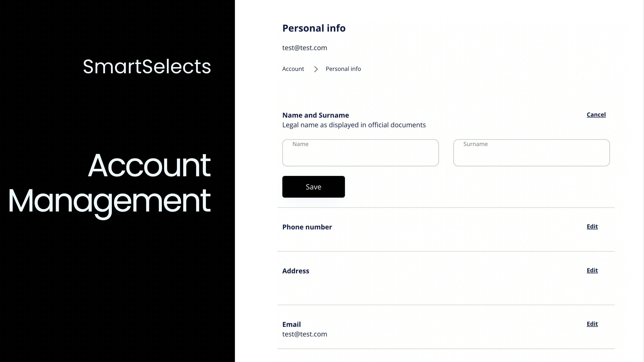The image size is (644, 362).
Task: Edit the Phone number section
Action: click(592, 226)
